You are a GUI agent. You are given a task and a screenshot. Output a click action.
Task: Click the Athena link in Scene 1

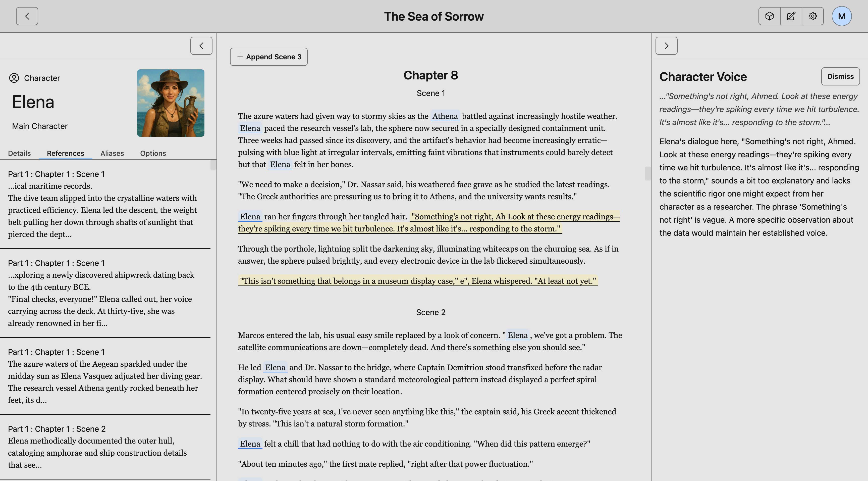pos(445,116)
